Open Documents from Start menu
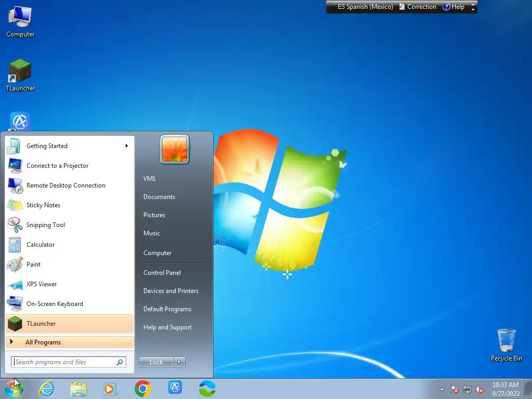This screenshot has width=532, height=399. pyautogui.click(x=159, y=197)
